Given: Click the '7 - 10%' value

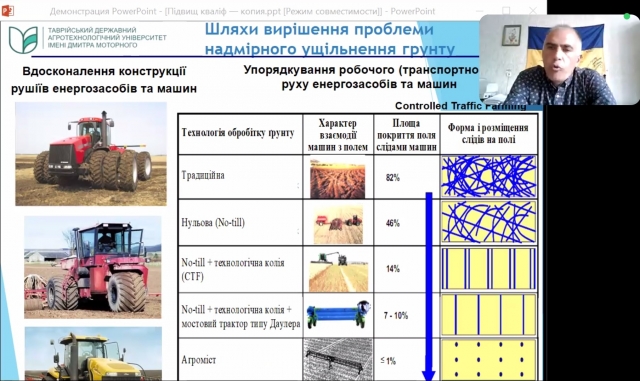Looking at the screenshot, I should (396, 316).
